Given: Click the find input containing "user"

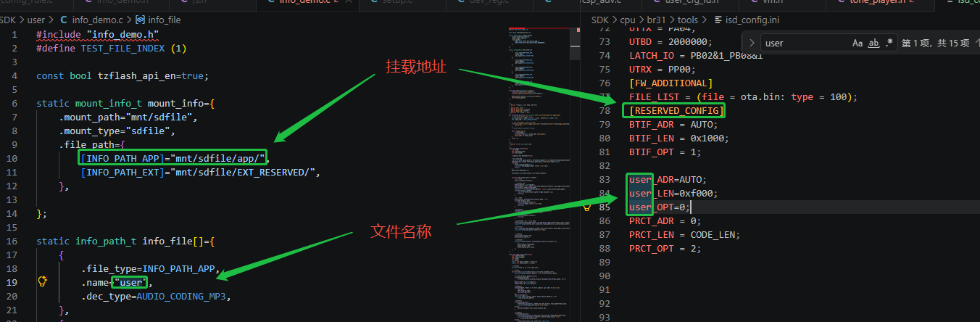Looking at the screenshot, I should (x=805, y=43).
